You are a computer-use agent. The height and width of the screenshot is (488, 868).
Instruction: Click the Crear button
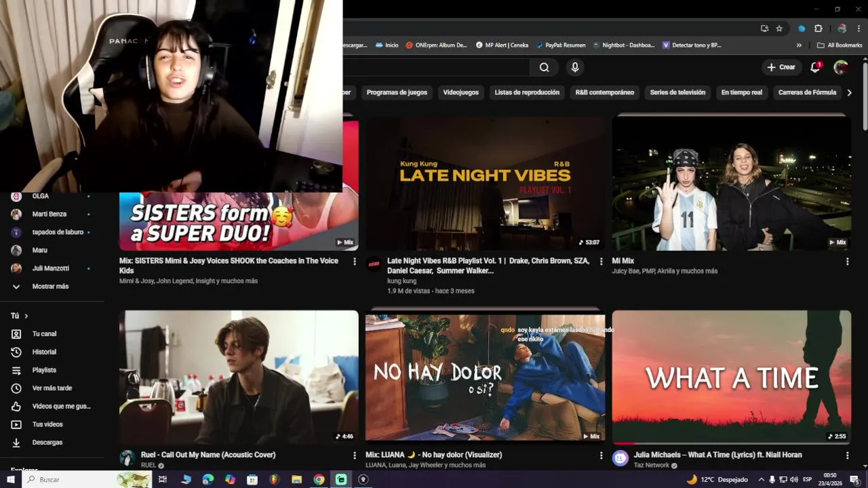coord(781,67)
